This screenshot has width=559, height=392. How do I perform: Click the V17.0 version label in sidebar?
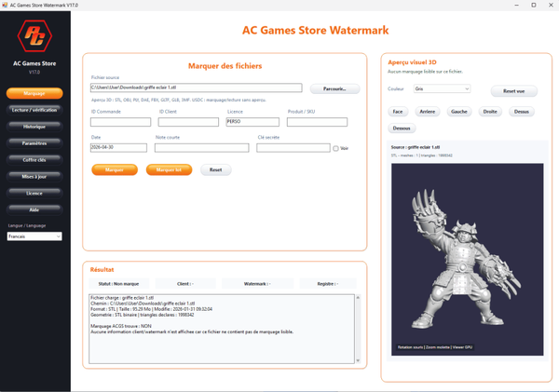34,72
